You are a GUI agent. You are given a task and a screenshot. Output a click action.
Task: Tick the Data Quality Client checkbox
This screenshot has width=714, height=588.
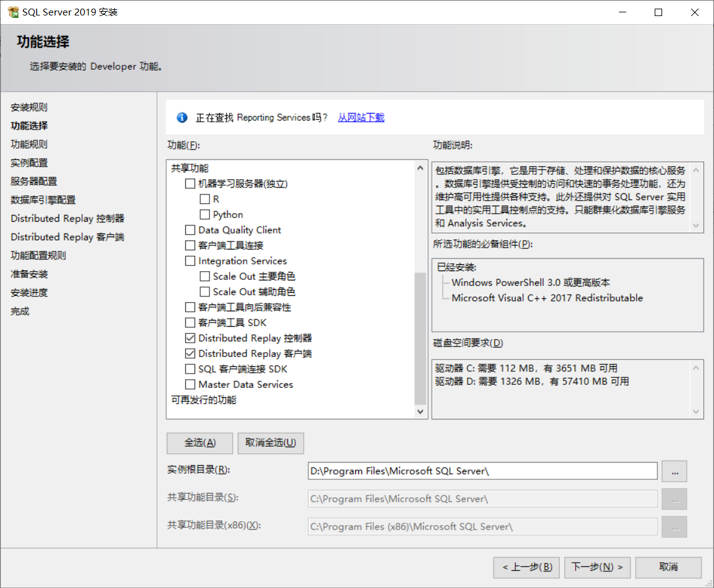190,230
